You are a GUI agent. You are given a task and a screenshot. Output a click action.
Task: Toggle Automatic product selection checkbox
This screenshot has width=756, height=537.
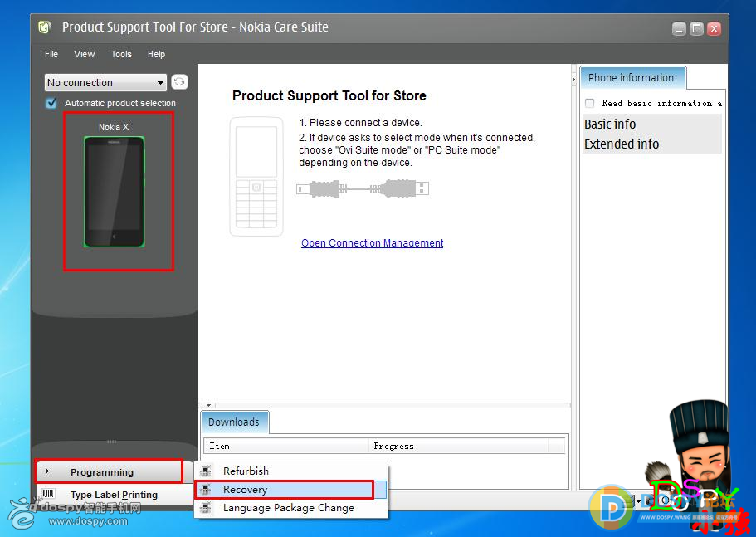click(x=51, y=103)
